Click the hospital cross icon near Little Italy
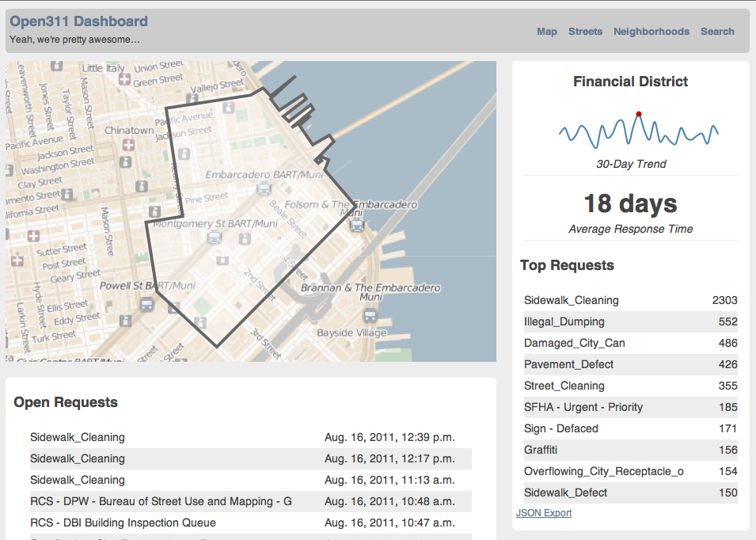 124,79
